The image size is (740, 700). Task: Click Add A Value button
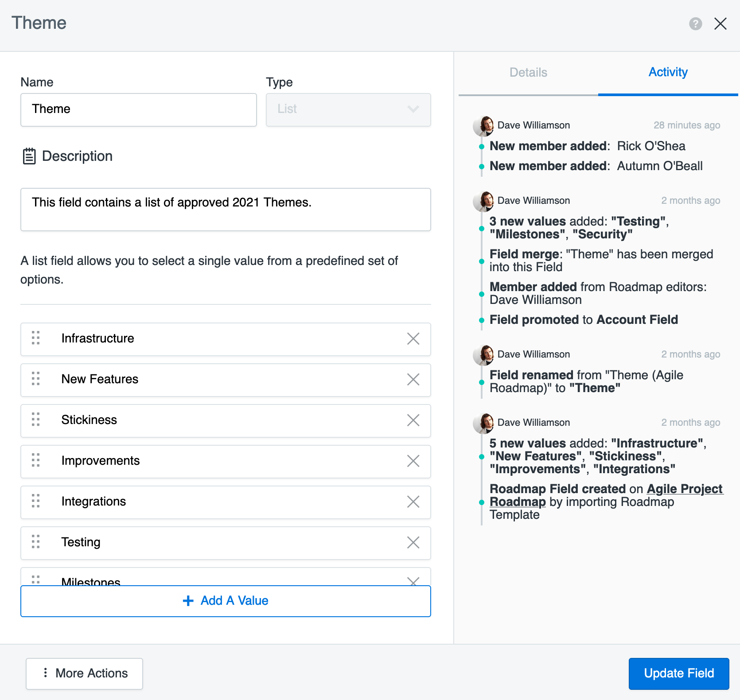[x=226, y=601]
